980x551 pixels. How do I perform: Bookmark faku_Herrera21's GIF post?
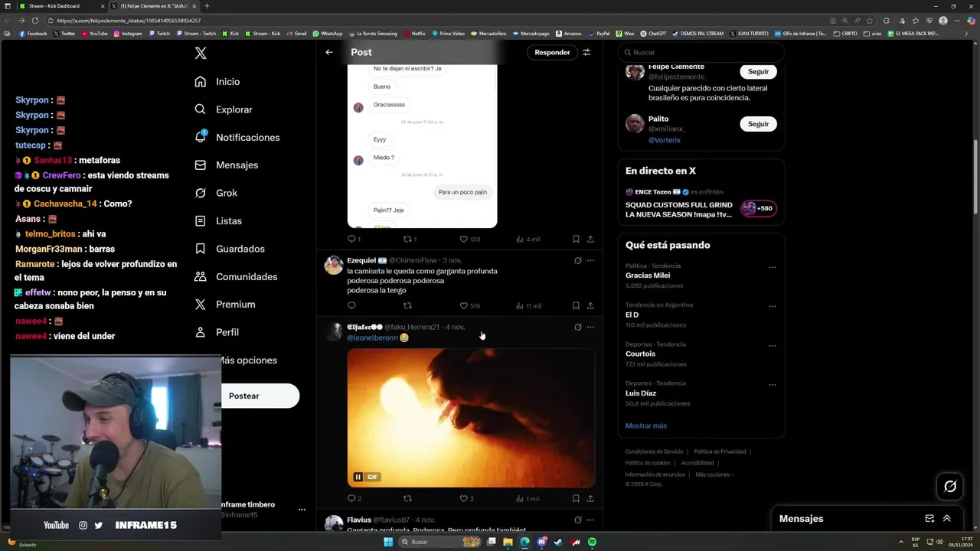tap(576, 498)
